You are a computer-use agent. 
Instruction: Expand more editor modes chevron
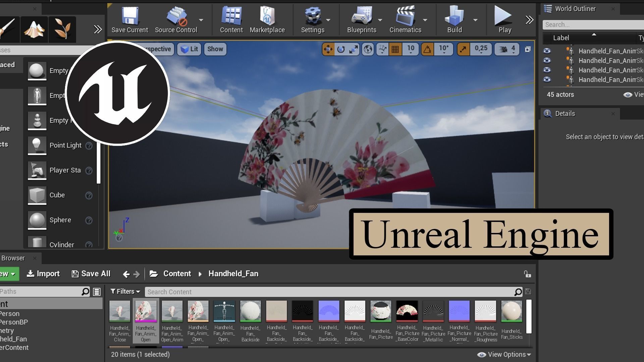[x=98, y=29]
